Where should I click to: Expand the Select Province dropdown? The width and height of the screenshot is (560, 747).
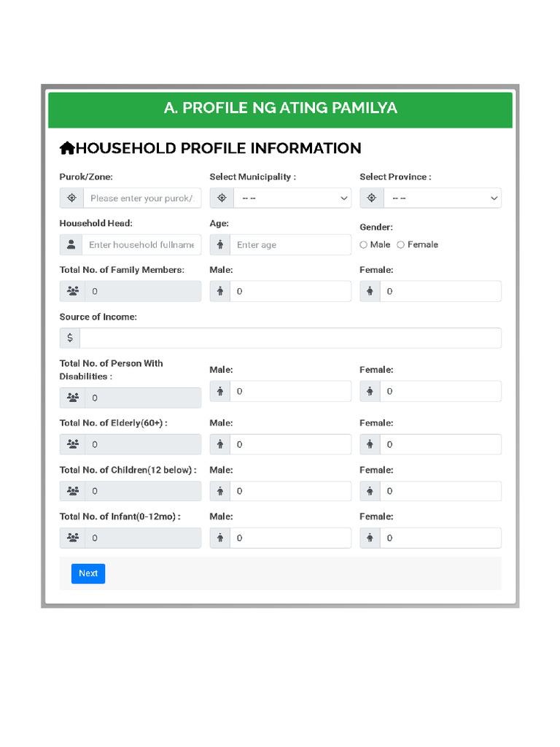(x=442, y=198)
